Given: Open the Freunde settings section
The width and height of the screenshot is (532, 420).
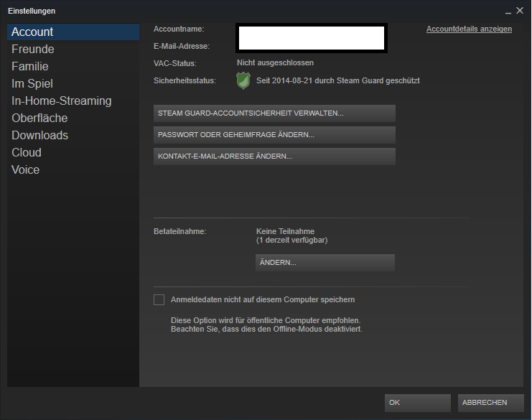Looking at the screenshot, I should click(x=33, y=49).
